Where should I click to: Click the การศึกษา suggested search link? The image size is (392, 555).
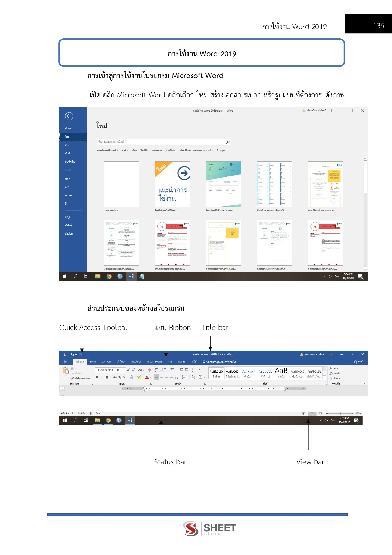[171, 151]
